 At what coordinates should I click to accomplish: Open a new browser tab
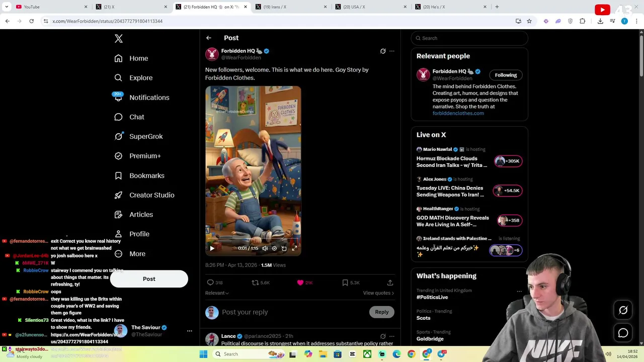tap(497, 7)
